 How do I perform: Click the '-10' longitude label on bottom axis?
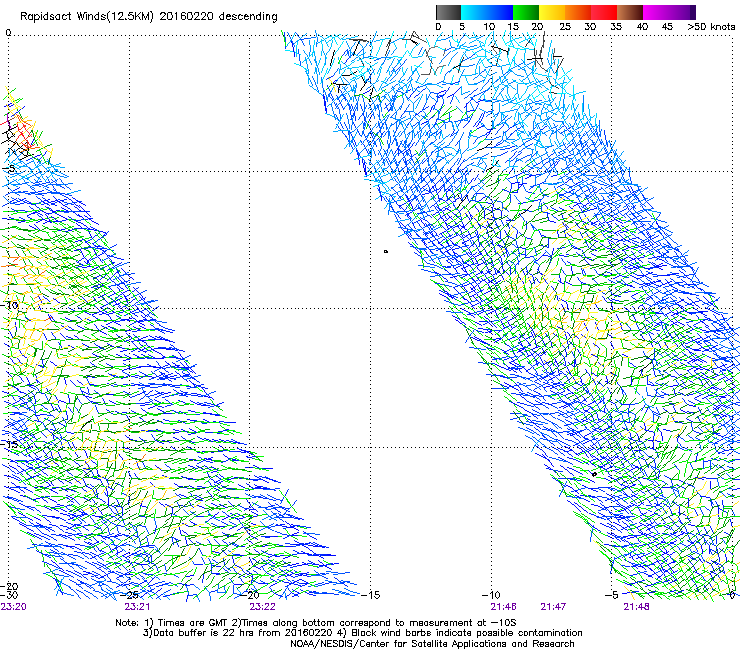491,595
